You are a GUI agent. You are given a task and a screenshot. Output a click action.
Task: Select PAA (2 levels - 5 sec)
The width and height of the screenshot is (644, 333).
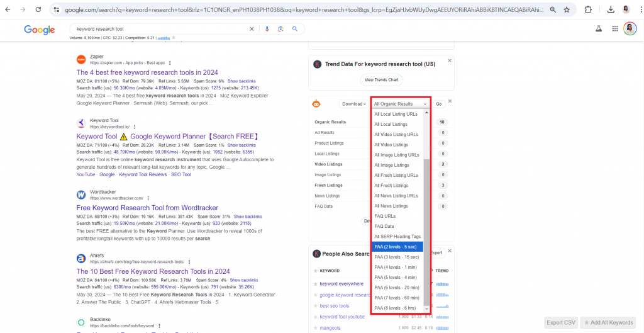397,247
